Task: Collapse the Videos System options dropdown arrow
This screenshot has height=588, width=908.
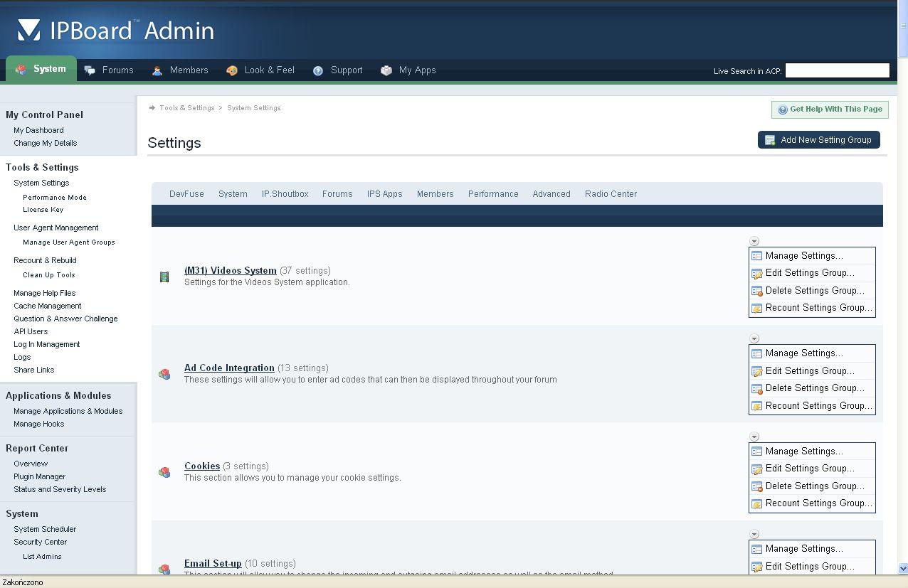Action: click(x=754, y=241)
